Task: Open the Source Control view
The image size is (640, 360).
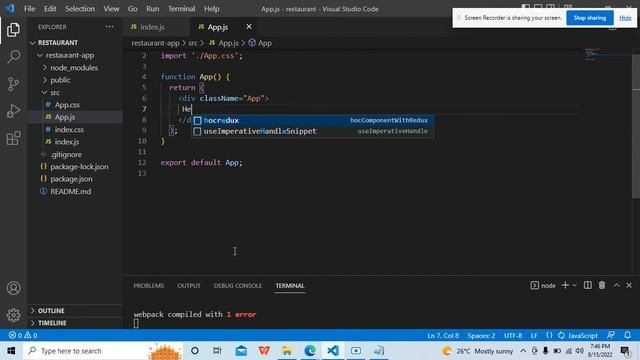Action: [13, 84]
